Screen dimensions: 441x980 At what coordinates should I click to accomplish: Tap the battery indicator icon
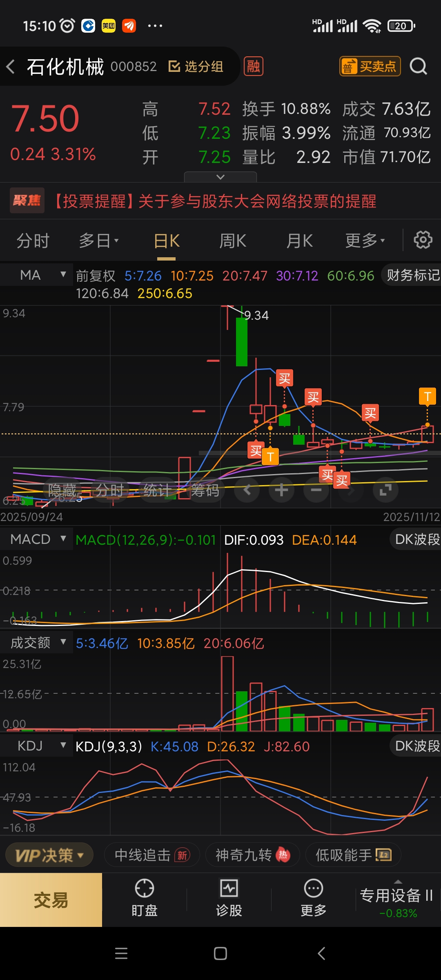tap(401, 26)
